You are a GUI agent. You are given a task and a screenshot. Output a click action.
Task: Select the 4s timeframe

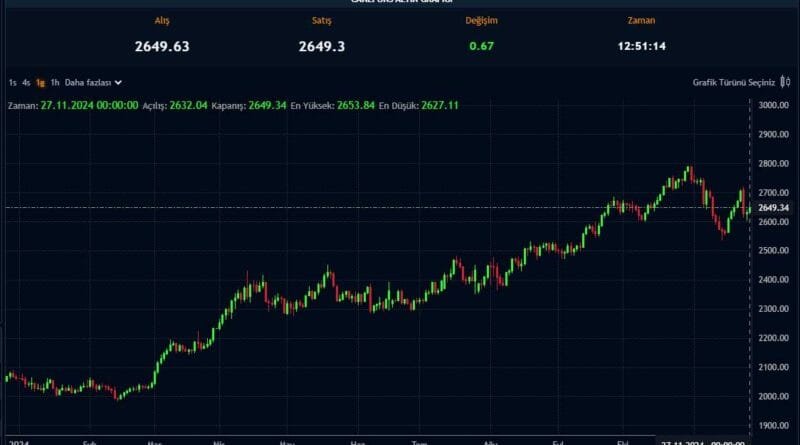[26, 83]
